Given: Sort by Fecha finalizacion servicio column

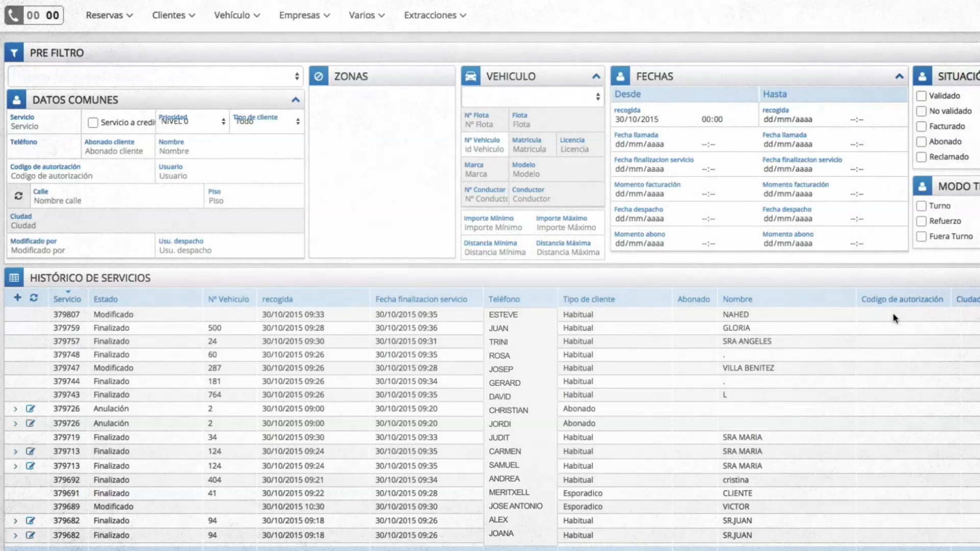Looking at the screenshot, I should pyautogui.click(x=421, y=299).
